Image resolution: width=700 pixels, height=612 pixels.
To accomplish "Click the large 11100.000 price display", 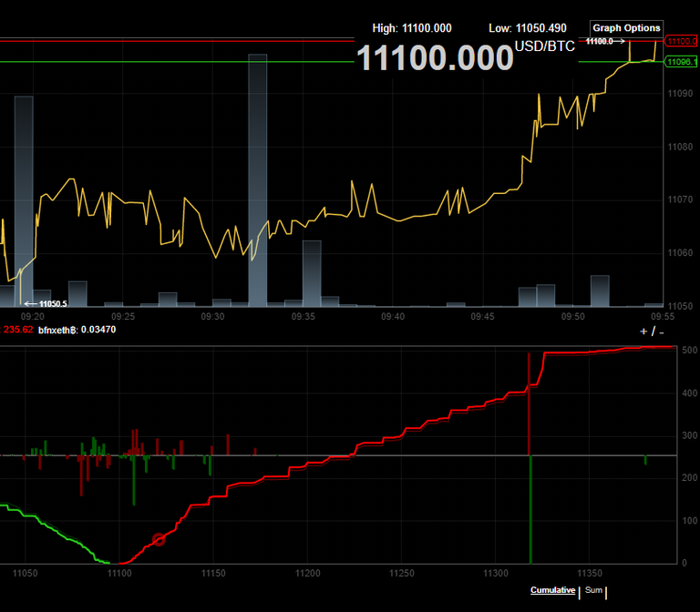I will click(435, 58).
